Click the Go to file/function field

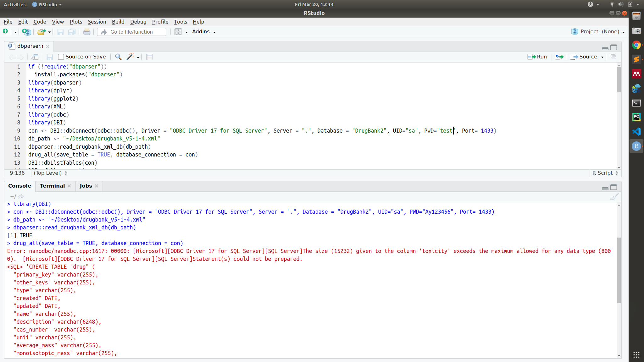[x=135, y=32]
